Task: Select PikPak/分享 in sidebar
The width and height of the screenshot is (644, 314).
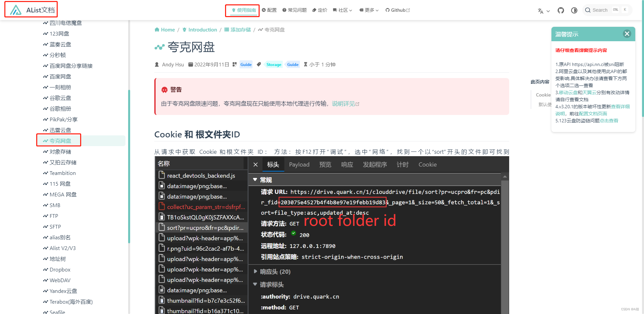Action: click(x=61, y=120)
